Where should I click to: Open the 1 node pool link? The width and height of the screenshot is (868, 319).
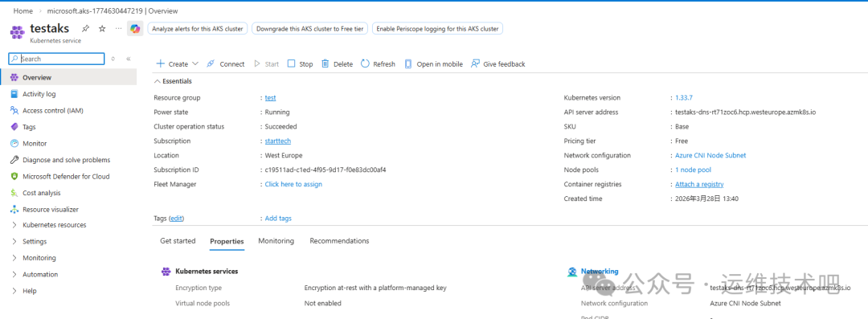coord(693,170)
